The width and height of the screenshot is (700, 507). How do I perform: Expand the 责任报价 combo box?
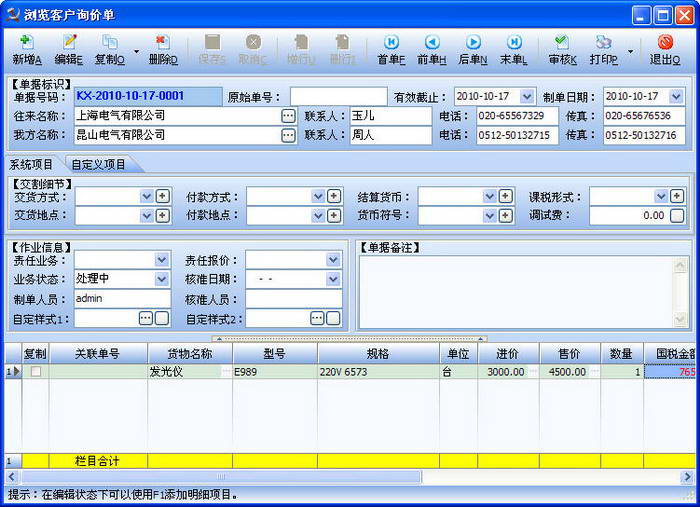point(333,260)
